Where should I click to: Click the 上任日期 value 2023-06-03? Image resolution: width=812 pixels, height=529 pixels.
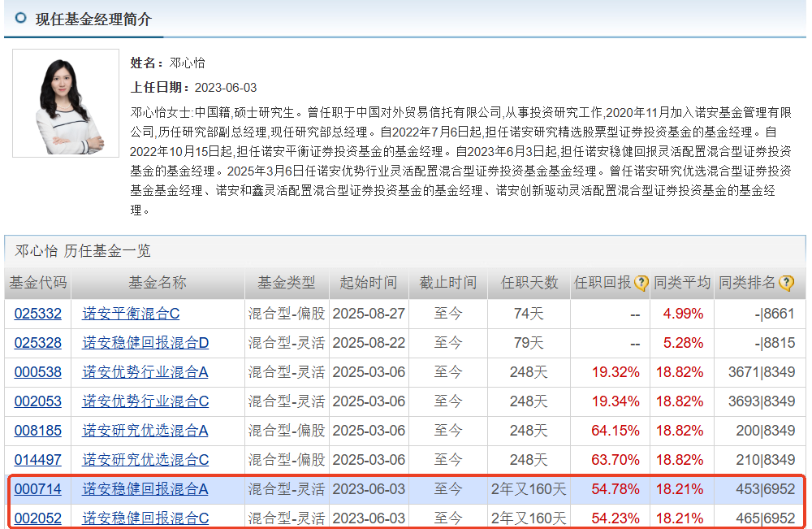point(226,88)
